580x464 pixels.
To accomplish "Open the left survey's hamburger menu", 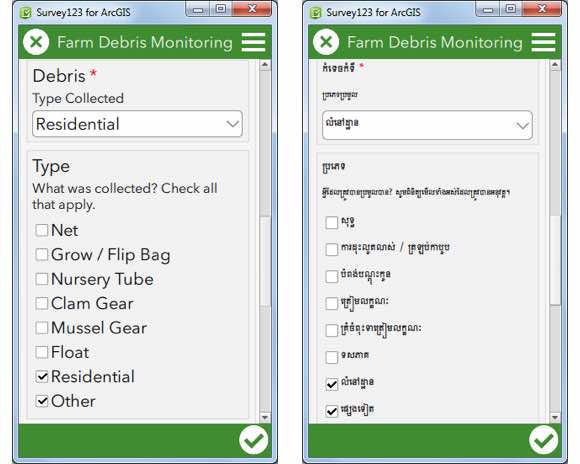I will pos(253,42).
